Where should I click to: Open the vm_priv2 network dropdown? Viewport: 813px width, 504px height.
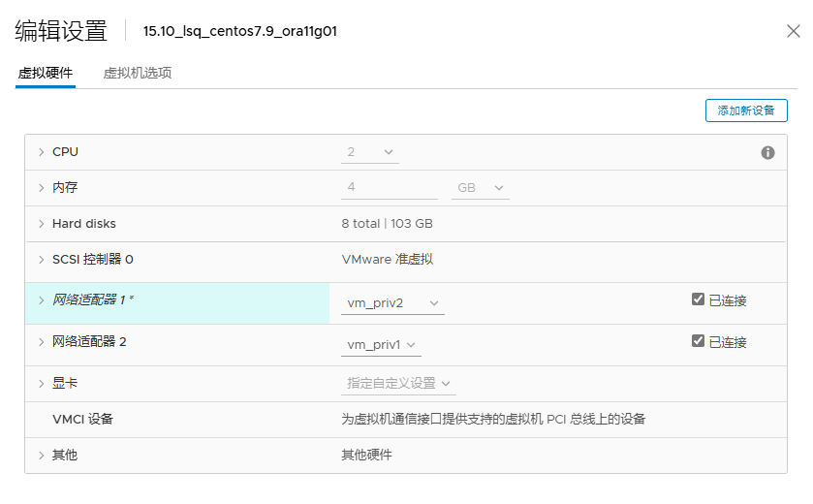392,303
